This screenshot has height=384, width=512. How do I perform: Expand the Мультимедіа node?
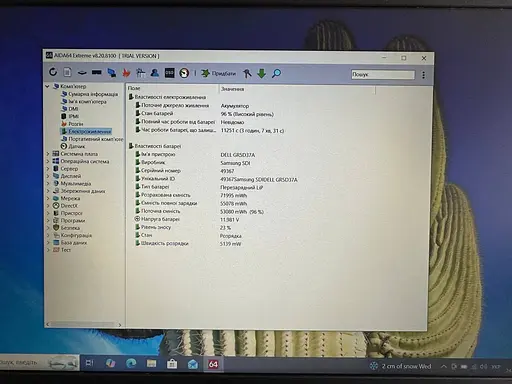(47, 183)
